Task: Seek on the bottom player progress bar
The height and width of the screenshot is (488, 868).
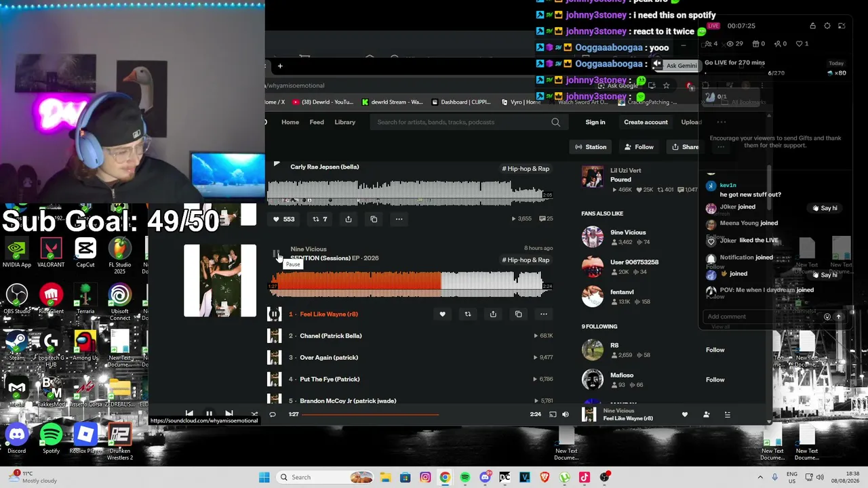Action: coord(414,414)
